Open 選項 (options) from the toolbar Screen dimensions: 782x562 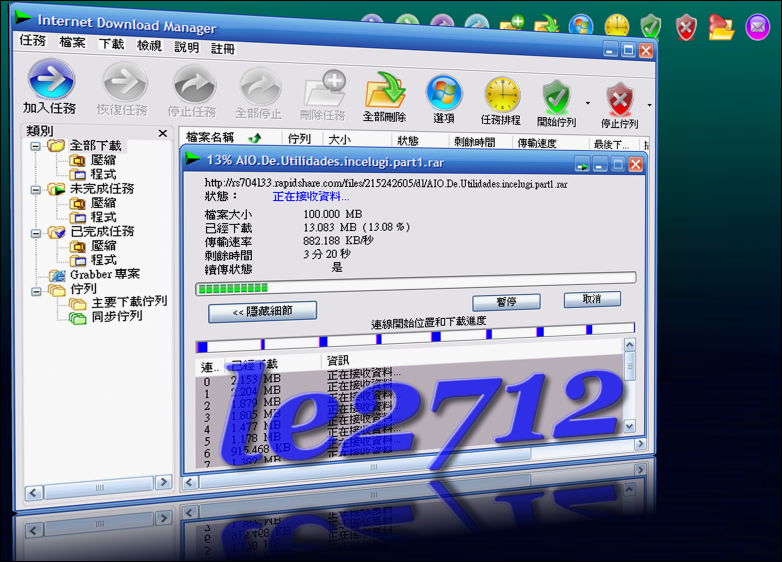[x=444, y=93]
